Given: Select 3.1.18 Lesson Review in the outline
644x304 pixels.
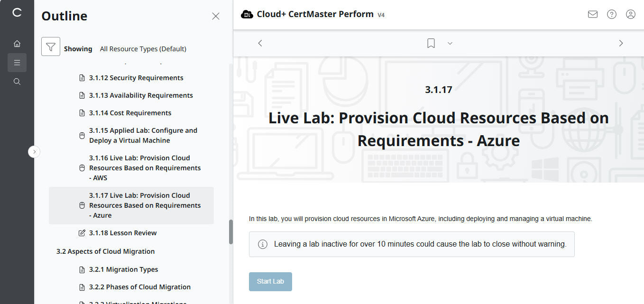Looking at the screenshot, I should click(123, 232).
